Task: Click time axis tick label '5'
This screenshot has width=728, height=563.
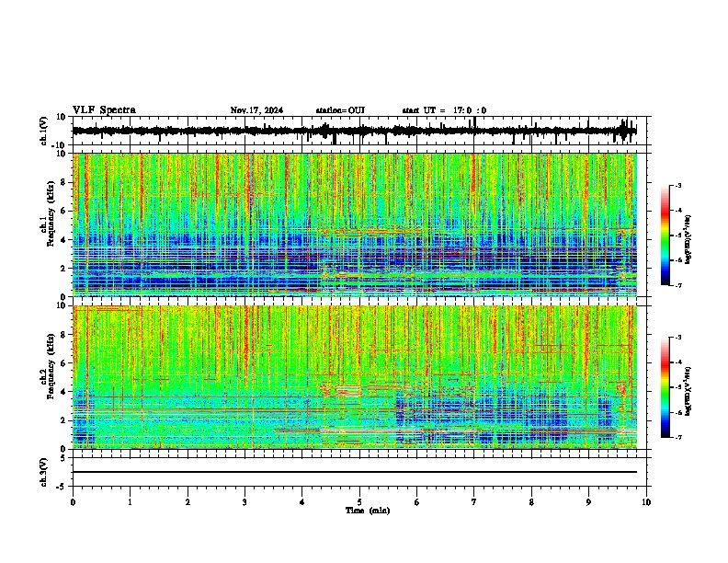Action: click(x=359, y=502)
